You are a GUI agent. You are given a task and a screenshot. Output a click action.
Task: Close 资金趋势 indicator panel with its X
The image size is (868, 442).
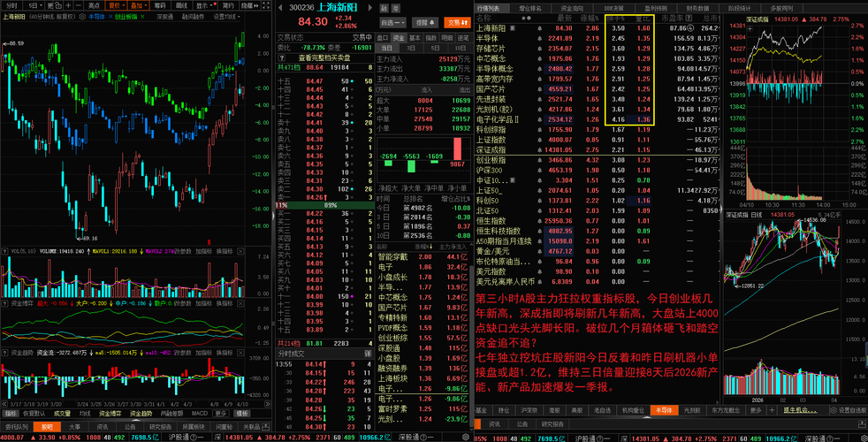[x=240, y=352]
